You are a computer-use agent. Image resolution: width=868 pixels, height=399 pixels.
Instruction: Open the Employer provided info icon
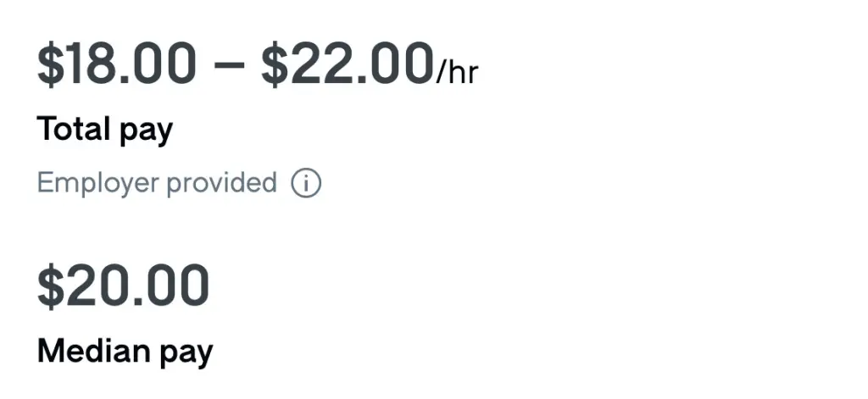point(306,184)
